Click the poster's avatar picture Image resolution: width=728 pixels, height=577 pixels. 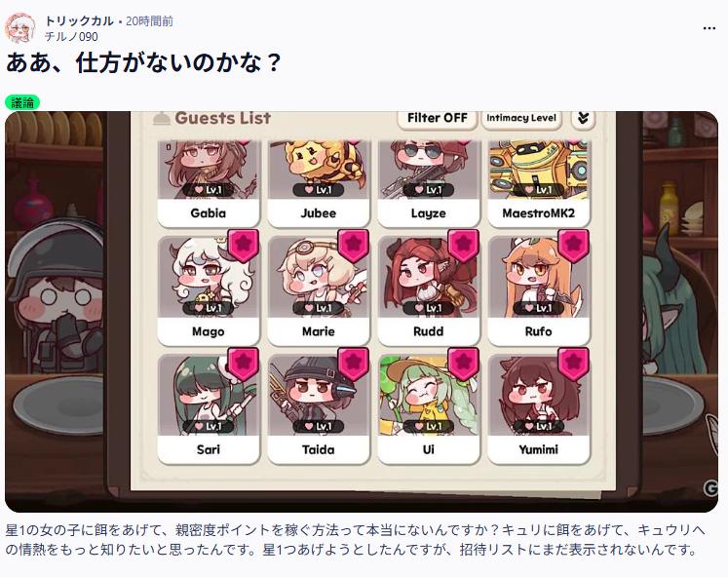19,28
